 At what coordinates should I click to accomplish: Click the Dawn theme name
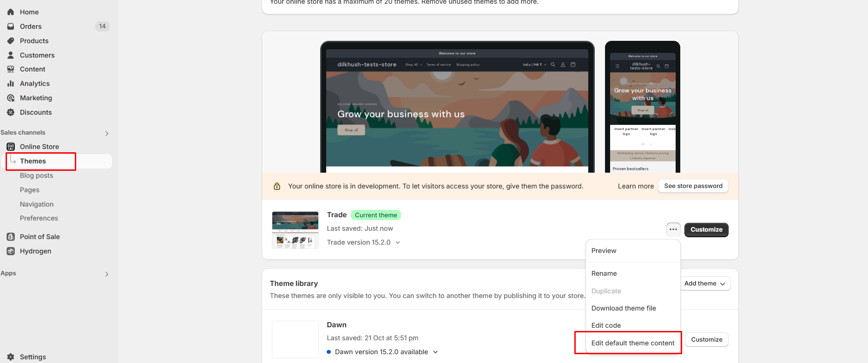pos(336,325)
